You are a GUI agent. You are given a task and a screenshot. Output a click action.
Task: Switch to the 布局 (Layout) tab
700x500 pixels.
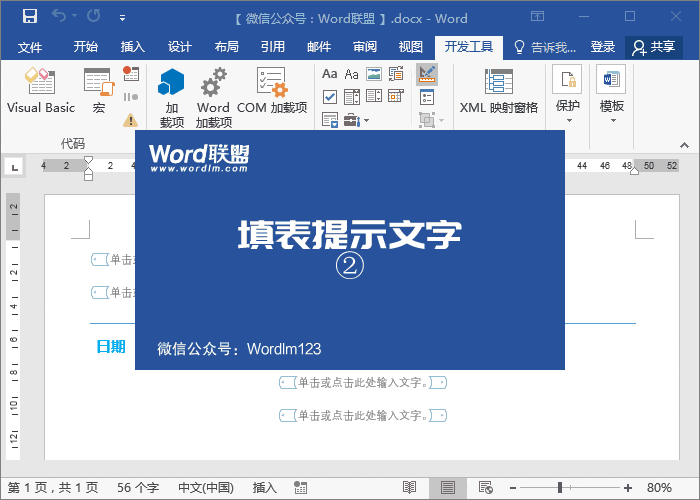(x=226, y=46)
